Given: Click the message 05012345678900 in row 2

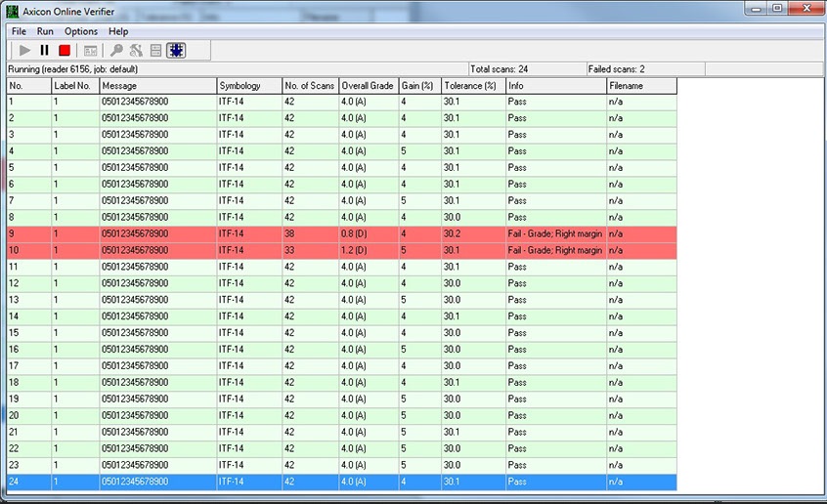Looking at the screenshot, I should [x=158, y=117].
